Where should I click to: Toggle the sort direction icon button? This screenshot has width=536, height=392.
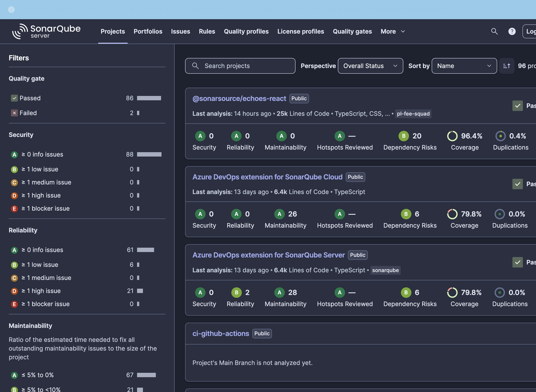tap(506, 66)
